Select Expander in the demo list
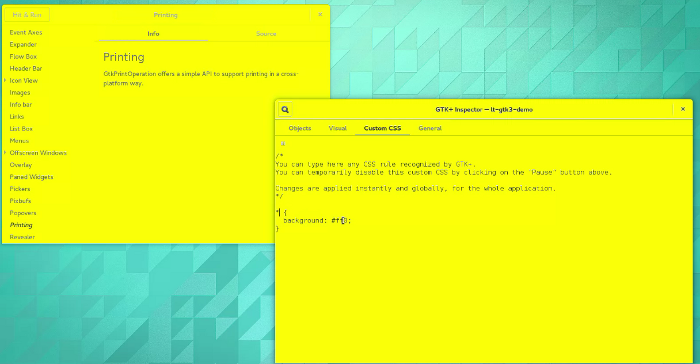Viewport: 700px width, 364px height. [x=23, y=45]
